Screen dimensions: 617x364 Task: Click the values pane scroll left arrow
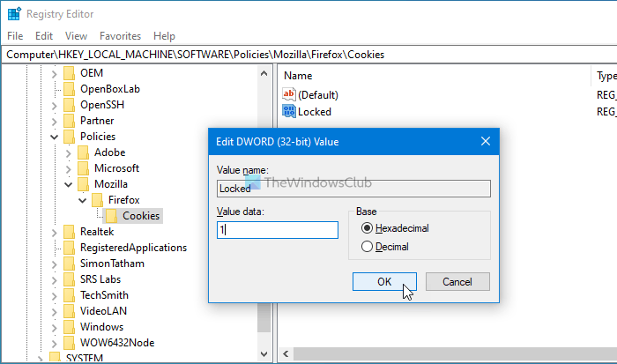286,354
